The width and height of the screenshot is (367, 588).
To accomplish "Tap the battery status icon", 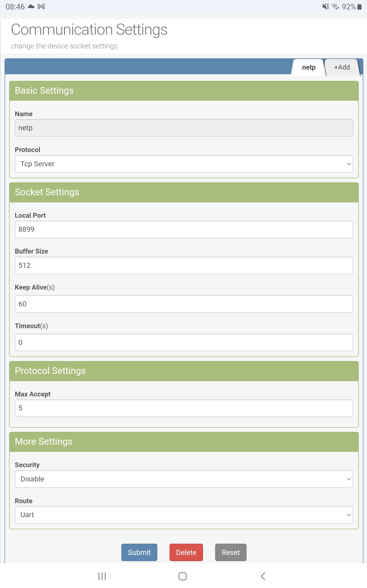I will coord(359,7).
